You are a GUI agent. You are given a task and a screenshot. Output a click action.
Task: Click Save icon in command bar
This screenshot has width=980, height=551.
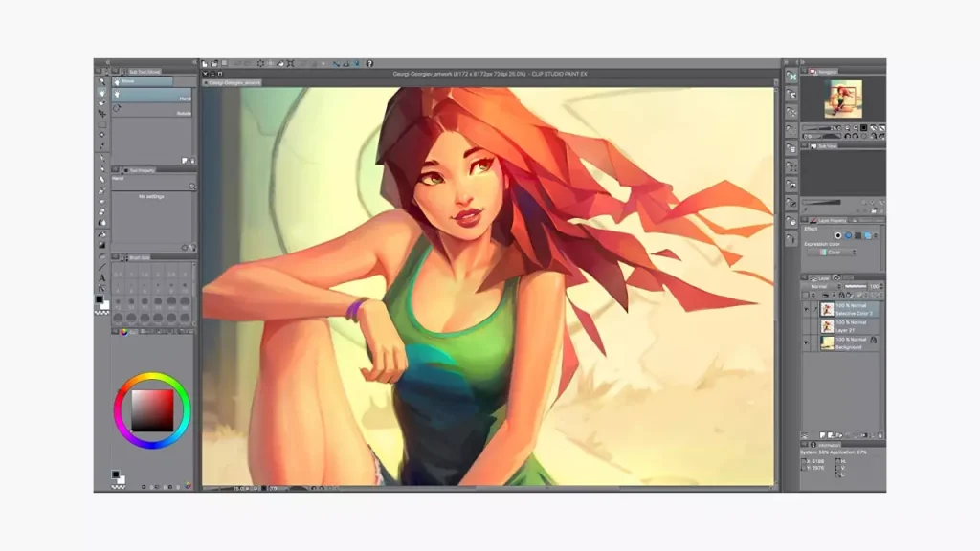coord(224,64)
